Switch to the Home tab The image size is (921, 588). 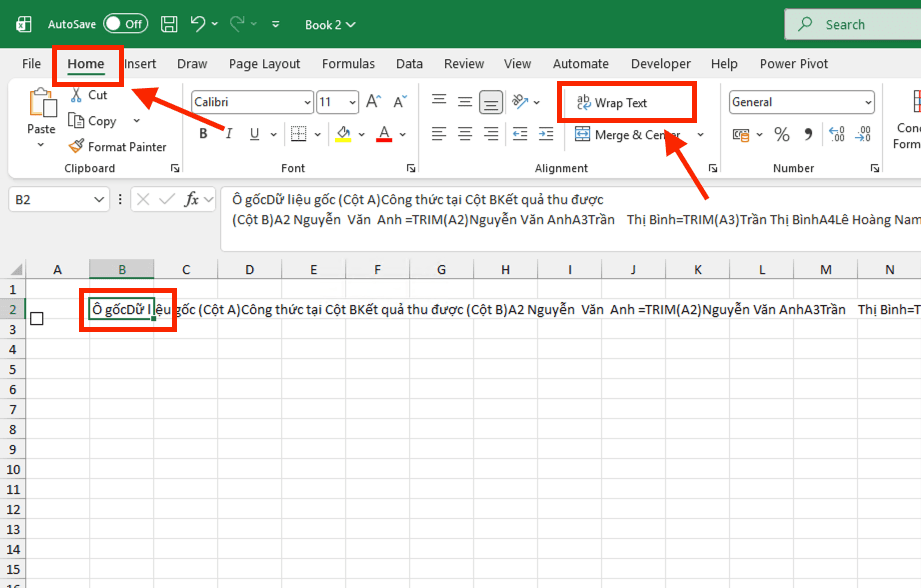86,63
